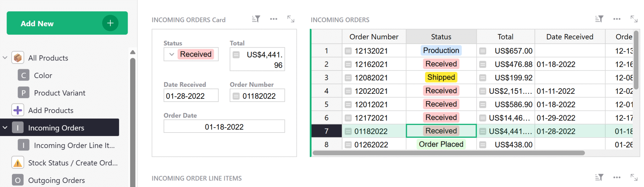Click the Add New button
Viewport: 644px width, 187px height.
tap(67, 23)
